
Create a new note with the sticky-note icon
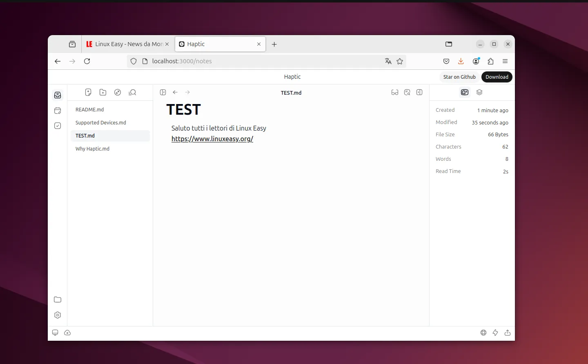88,93
